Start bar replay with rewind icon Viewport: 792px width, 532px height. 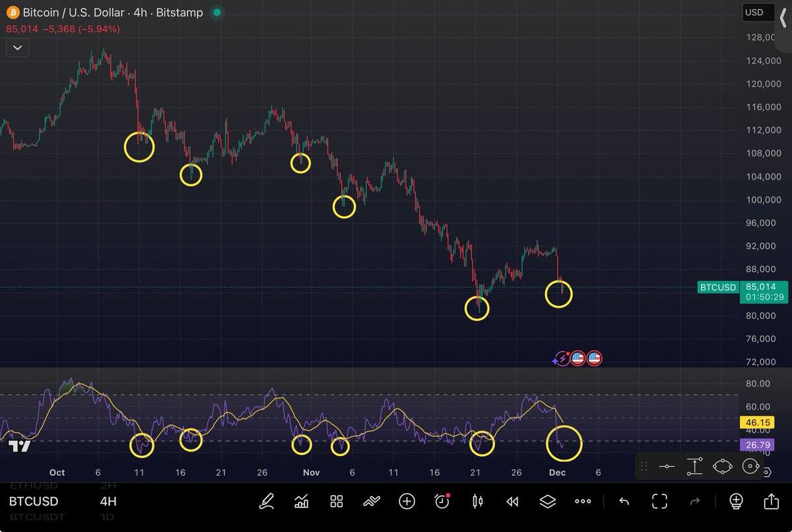pyautogui.click(x=512, y=502)
